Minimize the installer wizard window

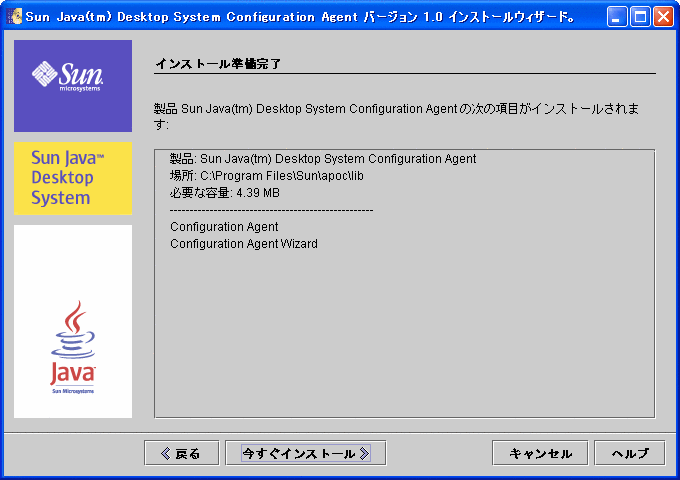(617, 17)
